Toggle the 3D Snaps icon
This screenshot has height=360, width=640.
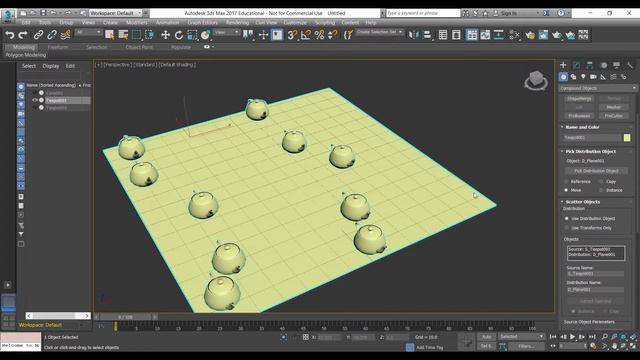(x=292, y=35)
